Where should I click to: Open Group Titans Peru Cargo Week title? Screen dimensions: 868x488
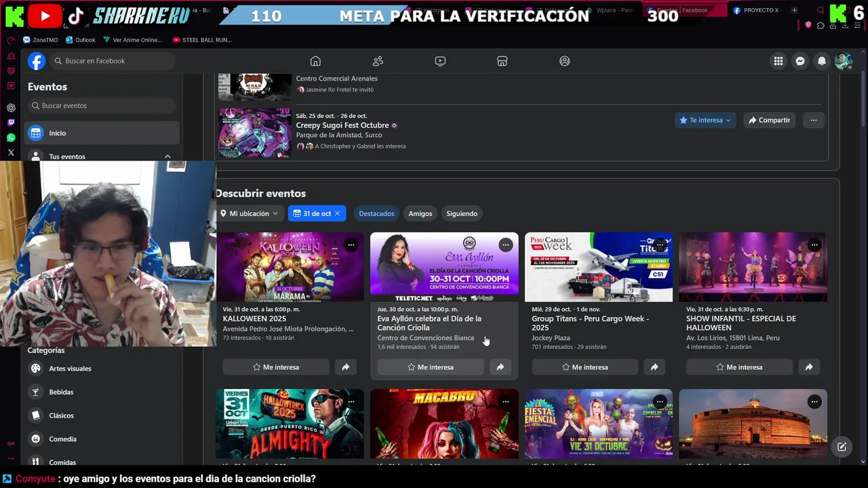(590, 323)
